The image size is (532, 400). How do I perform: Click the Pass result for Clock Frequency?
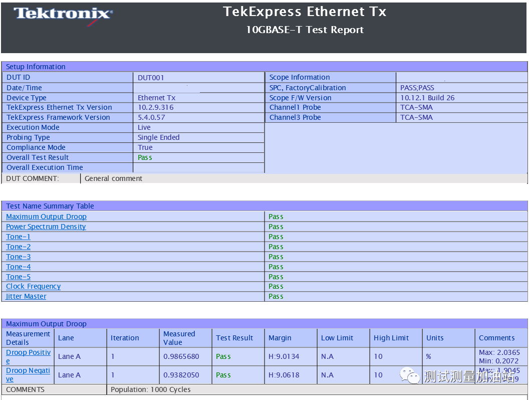tap(276, 286)
